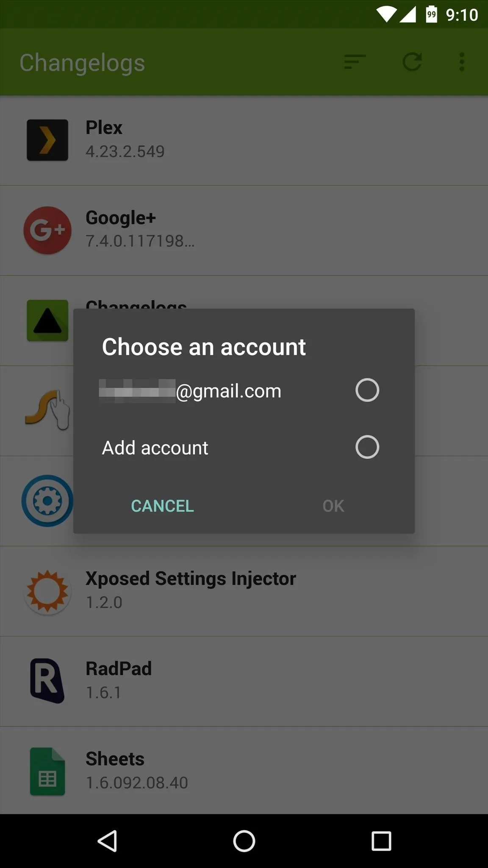This screenshot has height=868, width=488.
Task: Open the sort options icon in toolbar
Action: click(355, 62)
